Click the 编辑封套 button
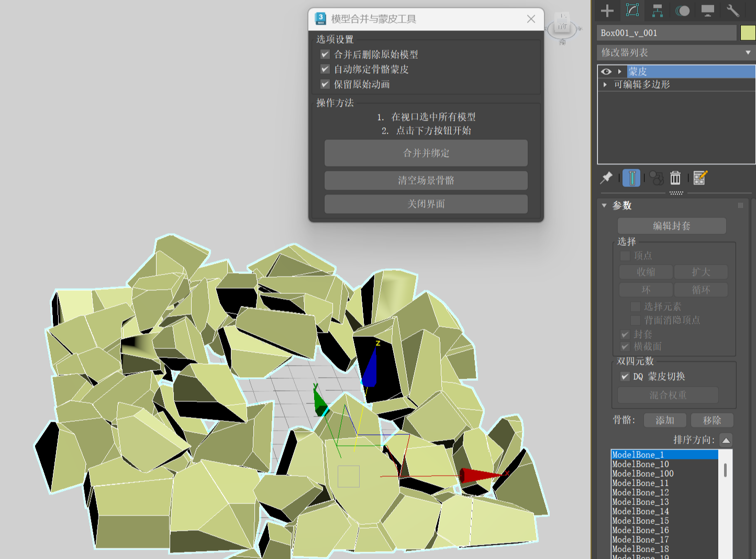Viewport: 756px width, 559px height. coord(672,226)
